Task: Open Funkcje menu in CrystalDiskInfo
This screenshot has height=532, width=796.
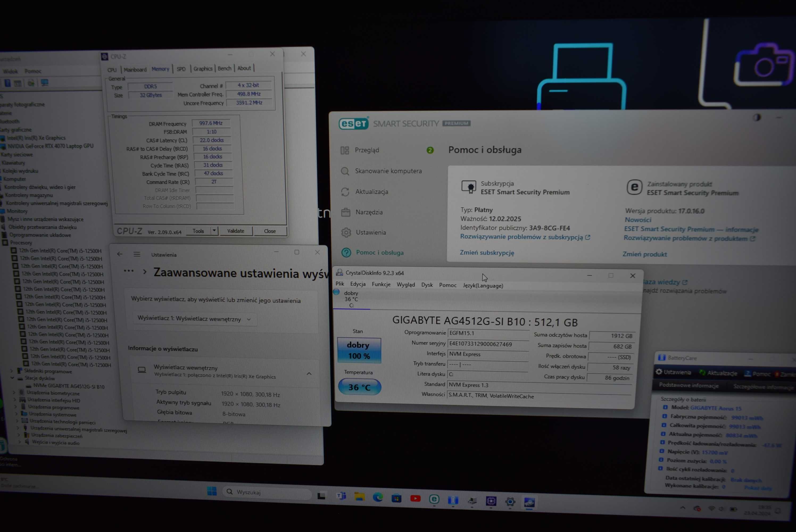Action: (x=381, y=284)
